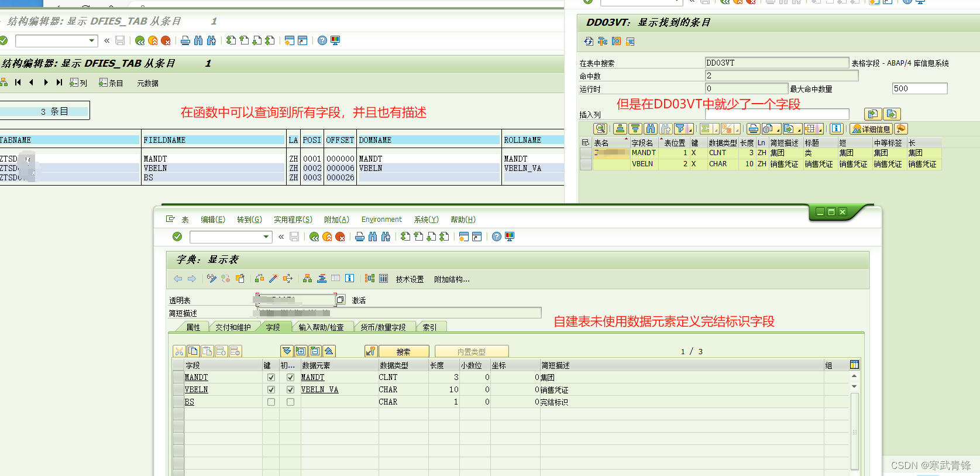Screen dimensions: 980x476
Task: Toggle the key checkbox for the MANDT row
Action: (x=271, y=378)
